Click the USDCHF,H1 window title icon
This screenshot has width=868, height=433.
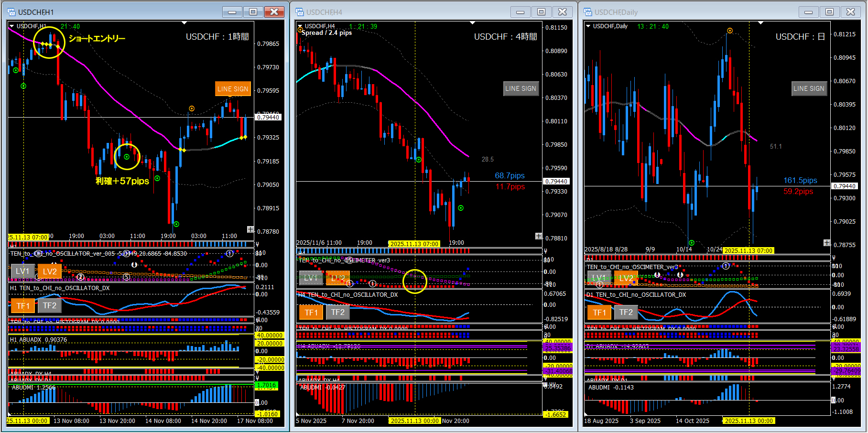11,12
